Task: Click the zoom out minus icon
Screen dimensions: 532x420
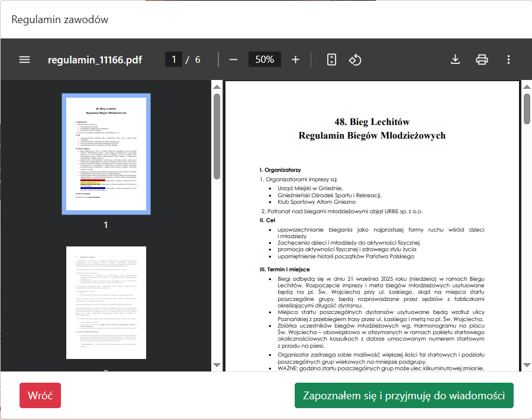Action: pos(233,60)
